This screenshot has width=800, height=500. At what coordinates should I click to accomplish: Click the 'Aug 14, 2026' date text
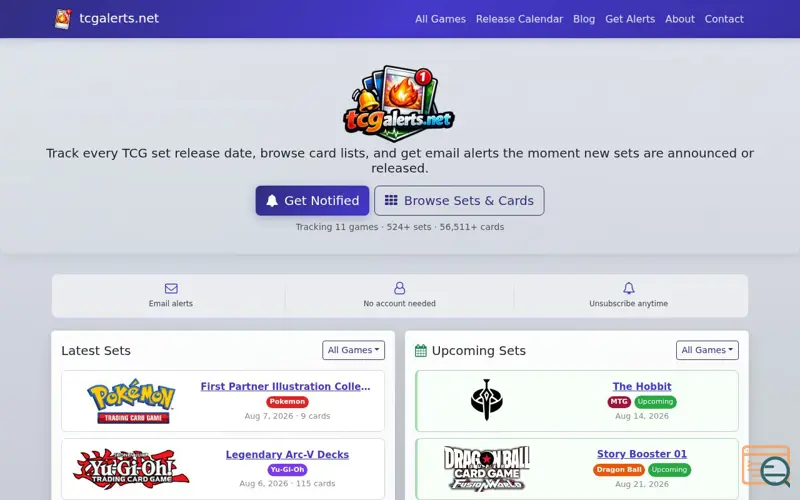(x=642, y=416)
